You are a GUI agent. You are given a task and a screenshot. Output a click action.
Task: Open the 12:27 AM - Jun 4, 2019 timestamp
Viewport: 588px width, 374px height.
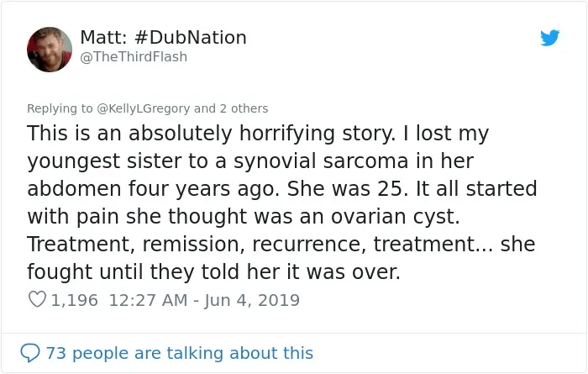tap(204, 300)
